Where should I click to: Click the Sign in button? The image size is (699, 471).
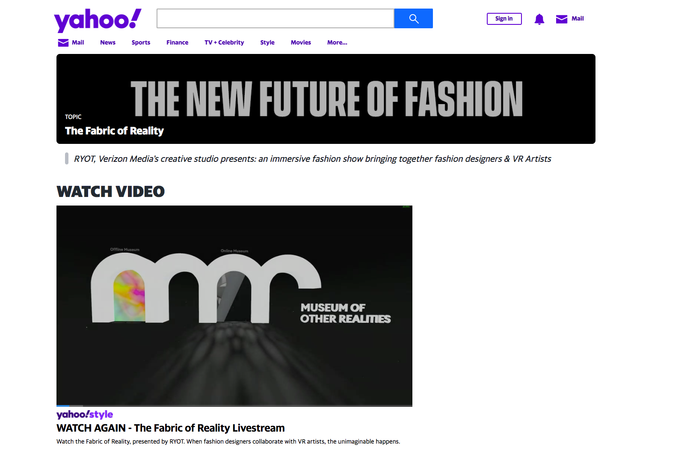504,19
